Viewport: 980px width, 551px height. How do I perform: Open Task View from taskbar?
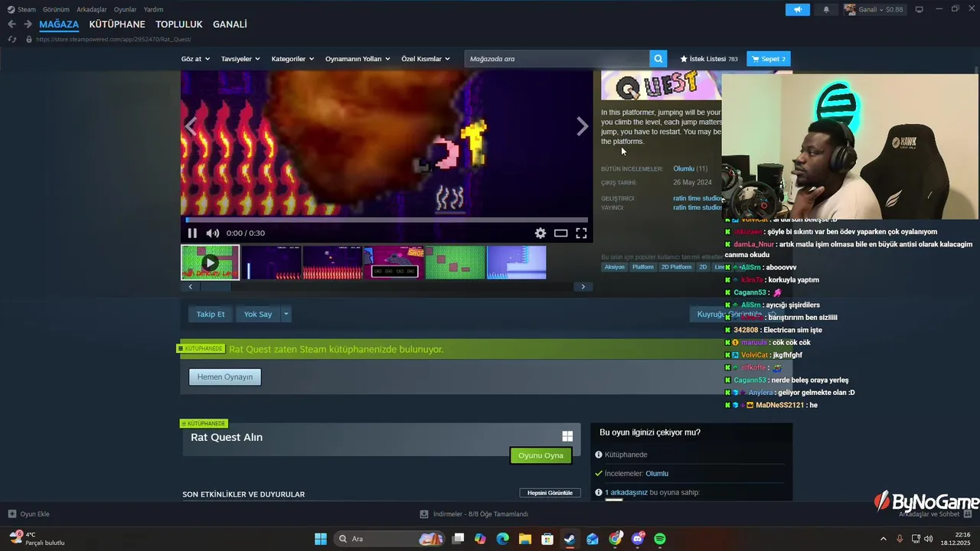click(458, 539)
